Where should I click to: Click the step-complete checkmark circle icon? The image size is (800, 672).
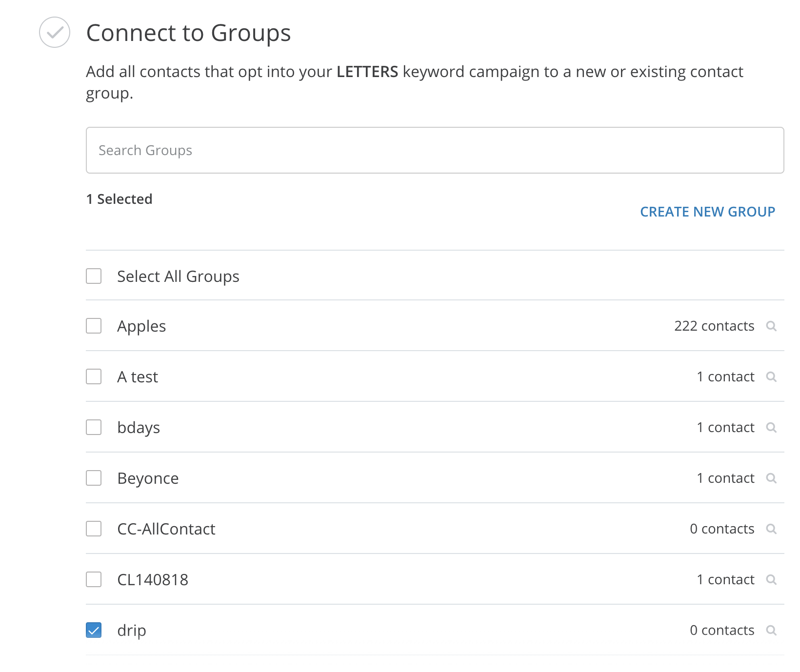tap(55, 32)
